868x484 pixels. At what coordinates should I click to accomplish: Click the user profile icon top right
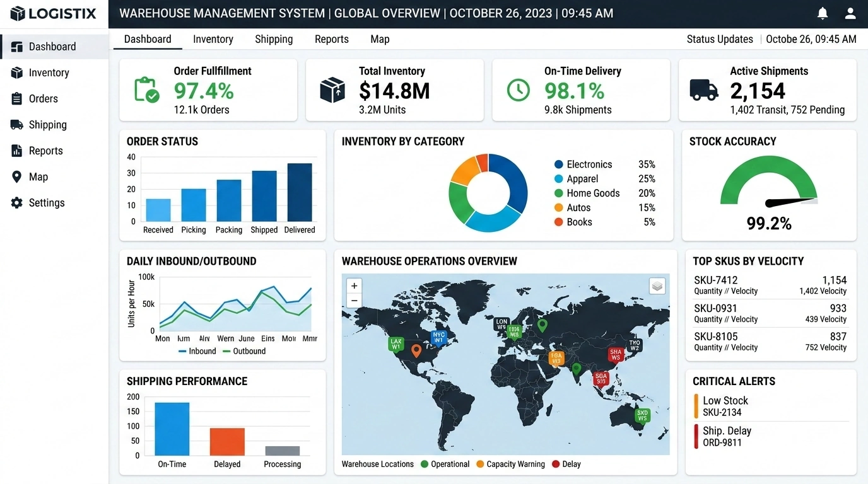tap(850, 13)
